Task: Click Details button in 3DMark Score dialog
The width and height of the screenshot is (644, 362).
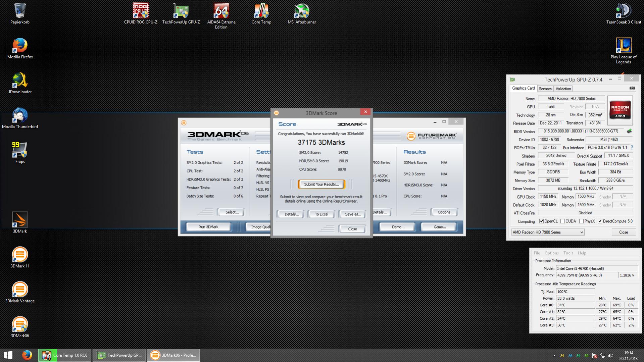Action: pos(291,214)
